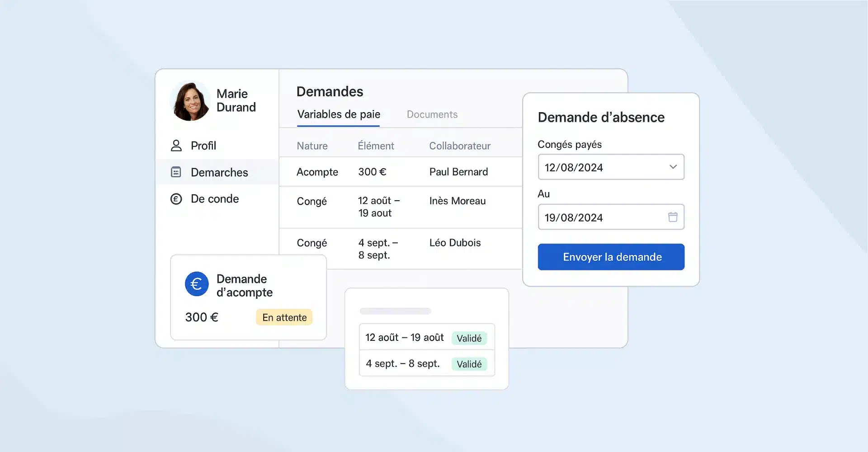Switch to the Documents tab
Screen dimensions: 868x452
(432, 115)
